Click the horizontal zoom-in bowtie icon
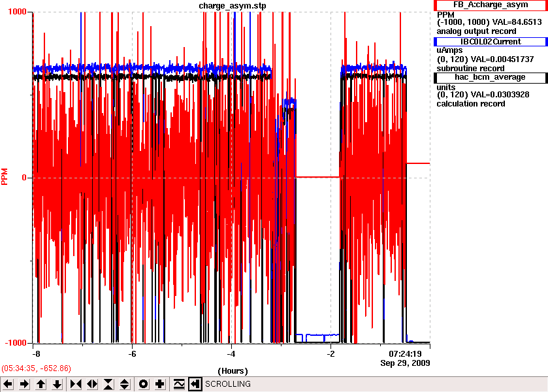The height and width of the screenshot is (392, 548). (76, 384)
